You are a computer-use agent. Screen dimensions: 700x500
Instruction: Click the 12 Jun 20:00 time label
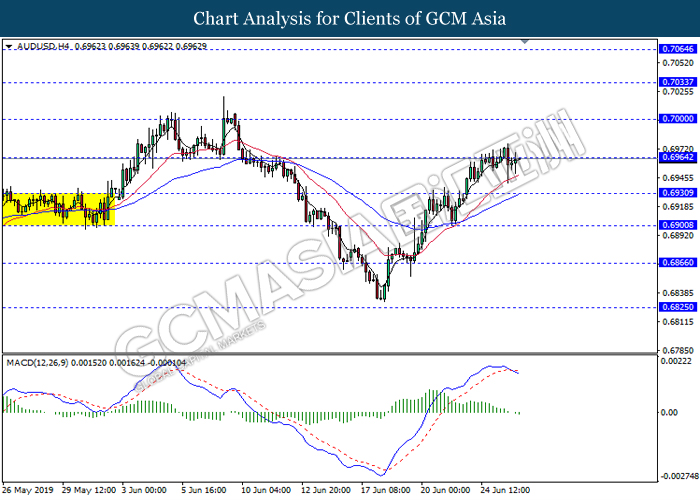click(x=326, y=490)
